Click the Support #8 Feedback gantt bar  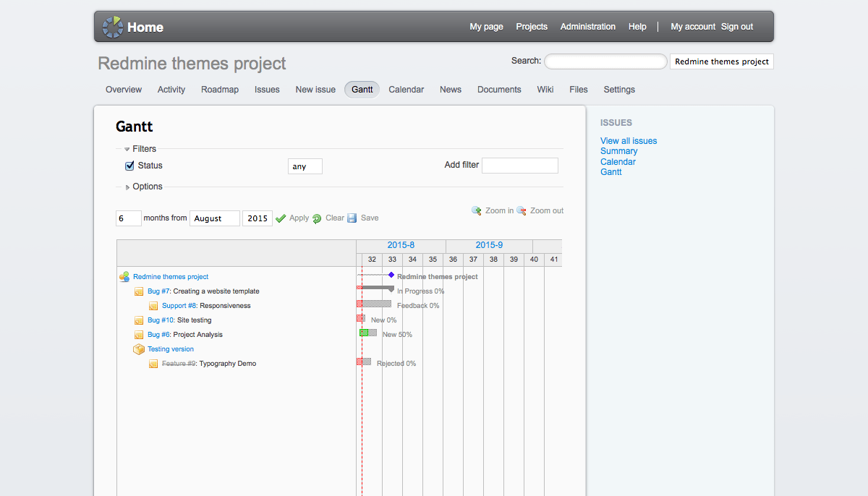tap(374, 304)
